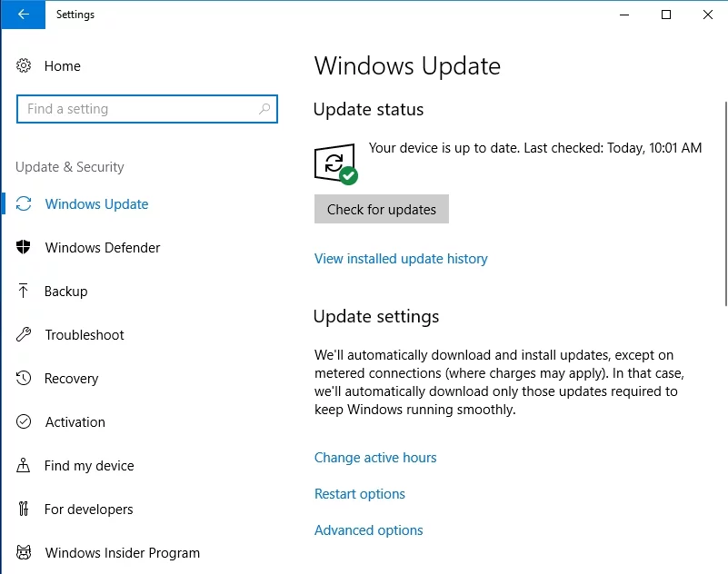Click the Troubleshoot wrench icon
This screenshot has width=728, height=574.
coord(24,334)
